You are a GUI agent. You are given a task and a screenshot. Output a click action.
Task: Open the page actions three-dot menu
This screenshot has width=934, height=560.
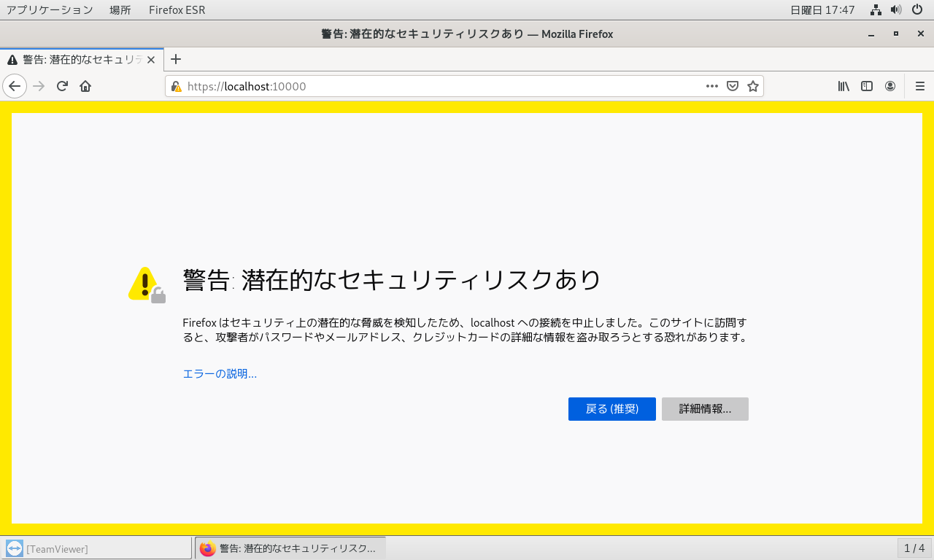pos(712,86)
